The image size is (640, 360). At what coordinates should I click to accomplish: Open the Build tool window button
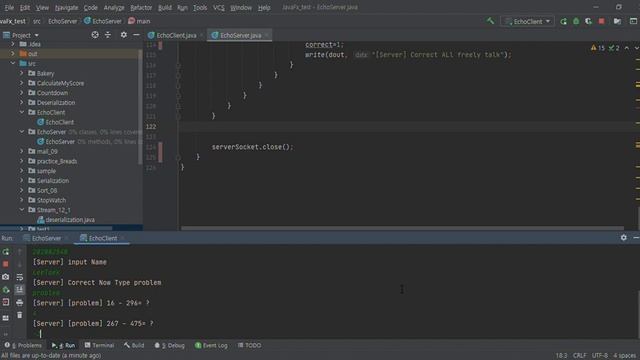pos(134,345)
